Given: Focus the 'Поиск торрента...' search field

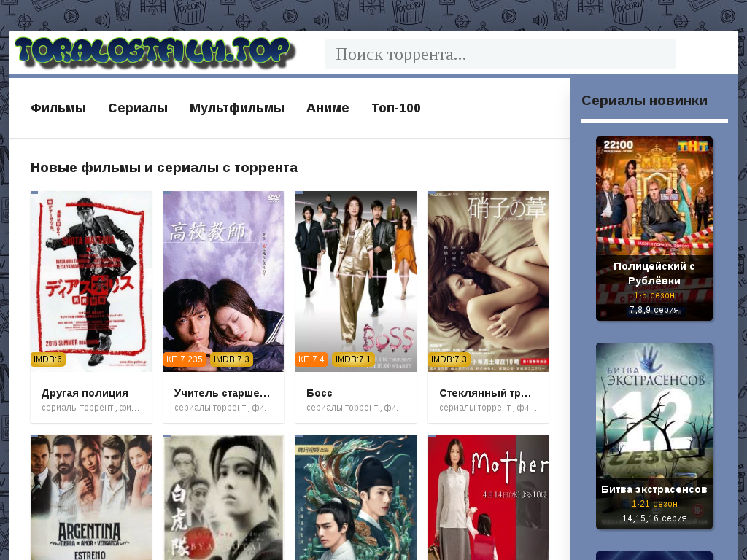Looking at the screenshot, I should coord(500,54).
